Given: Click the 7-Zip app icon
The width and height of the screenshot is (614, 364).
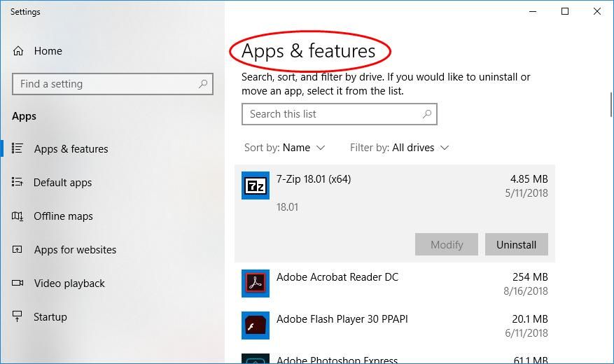Looking at the screenshot, I should (255, 185).
